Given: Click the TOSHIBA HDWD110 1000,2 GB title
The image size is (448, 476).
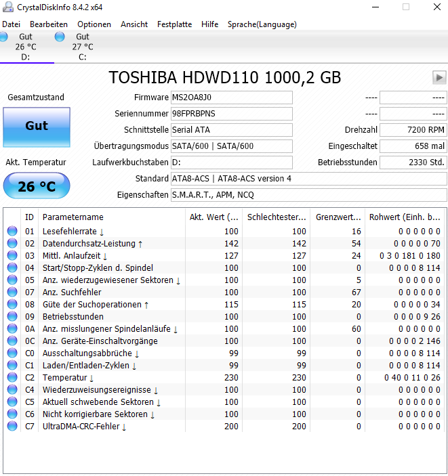Looking at the screenshot, I should (x=225, y=77).
